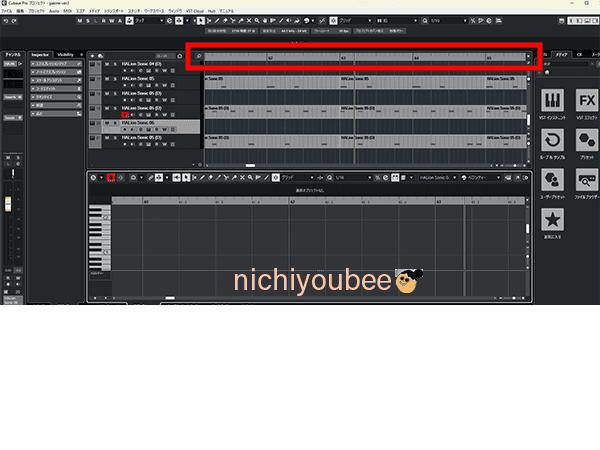Click the Add Track plus icon
600x450 pixels.
point(93,55)
